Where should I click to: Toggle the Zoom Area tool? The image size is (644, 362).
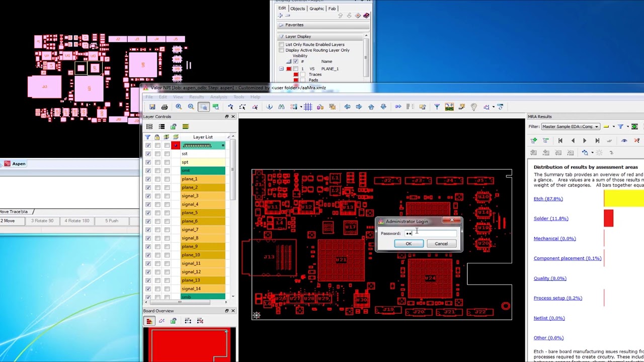tap(203, 107)
